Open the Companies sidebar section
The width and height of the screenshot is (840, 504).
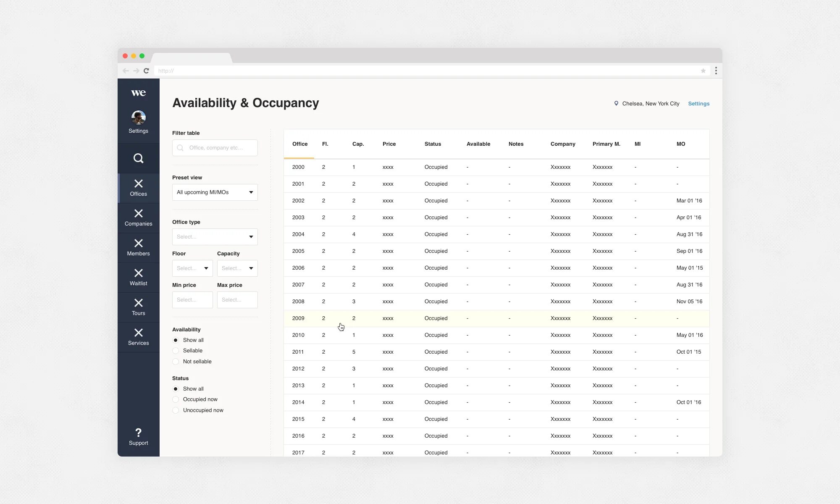[138, 218]
